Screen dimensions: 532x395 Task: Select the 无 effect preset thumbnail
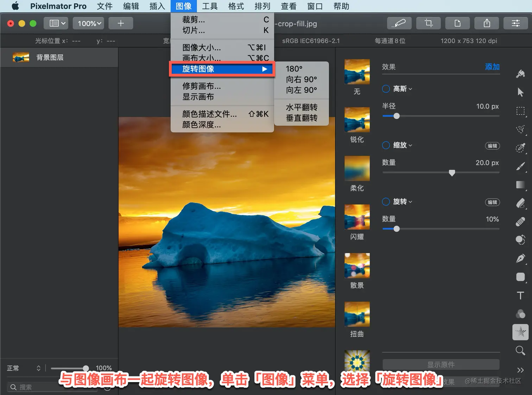coord(357,72)
